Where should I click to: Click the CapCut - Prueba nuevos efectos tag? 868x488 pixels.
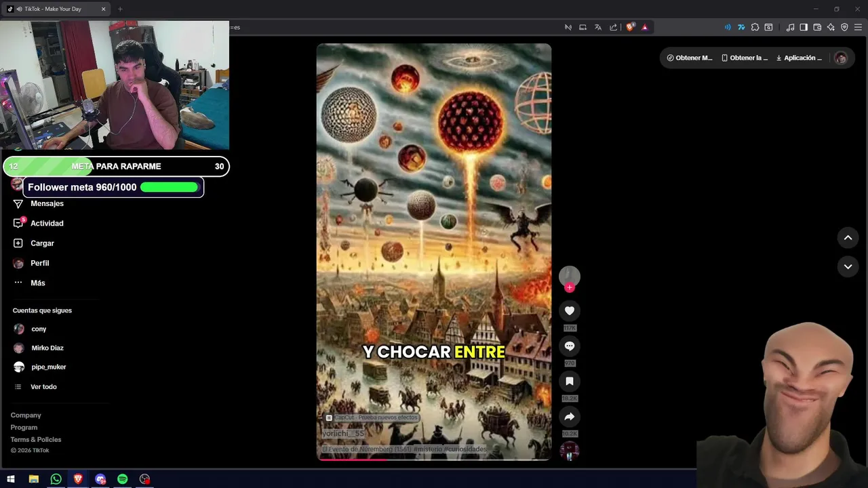pyautogui.click(x=372, y=418)
